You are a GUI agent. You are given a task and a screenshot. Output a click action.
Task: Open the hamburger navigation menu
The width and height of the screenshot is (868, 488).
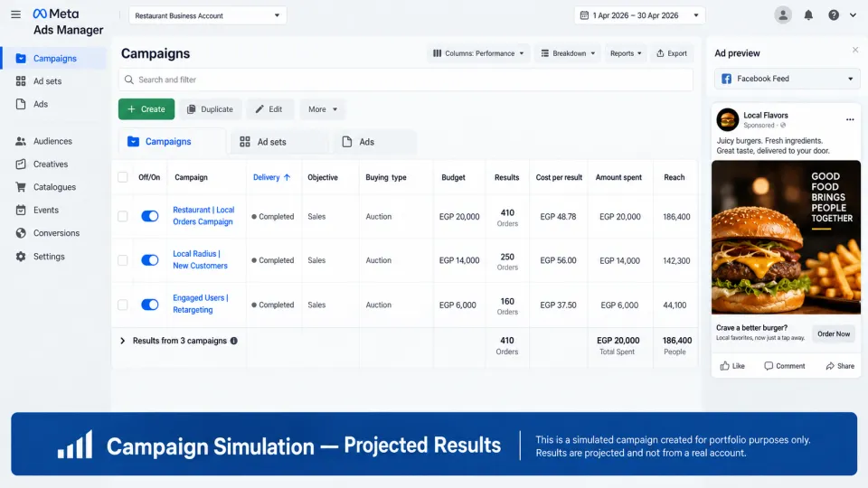click(15, 15)
